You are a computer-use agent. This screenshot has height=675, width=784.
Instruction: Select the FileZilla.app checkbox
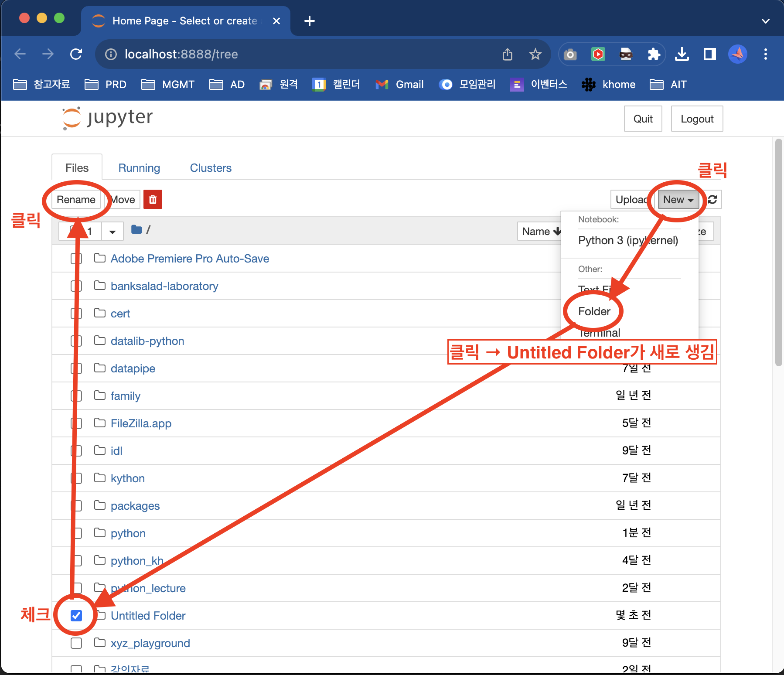point(76,423)
